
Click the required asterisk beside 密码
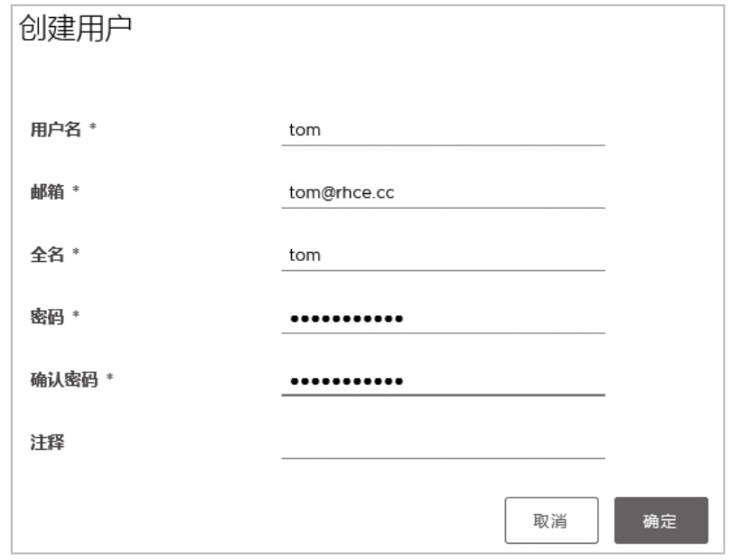point(76,314)
